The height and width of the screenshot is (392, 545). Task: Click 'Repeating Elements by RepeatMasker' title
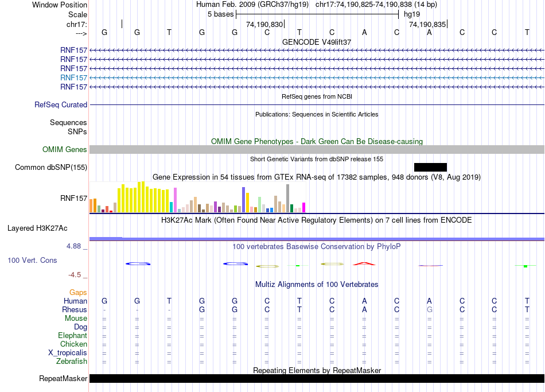point(317,370)
